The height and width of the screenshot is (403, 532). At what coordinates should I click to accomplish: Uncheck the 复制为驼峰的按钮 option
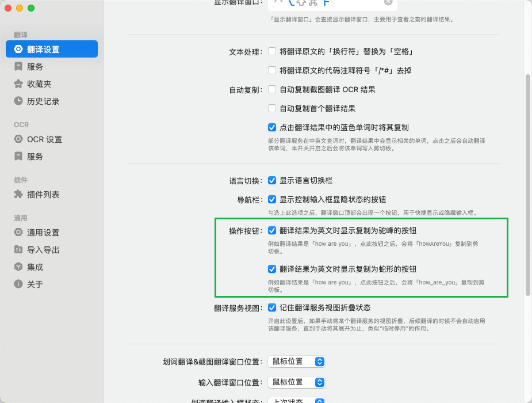click(272, 230)
